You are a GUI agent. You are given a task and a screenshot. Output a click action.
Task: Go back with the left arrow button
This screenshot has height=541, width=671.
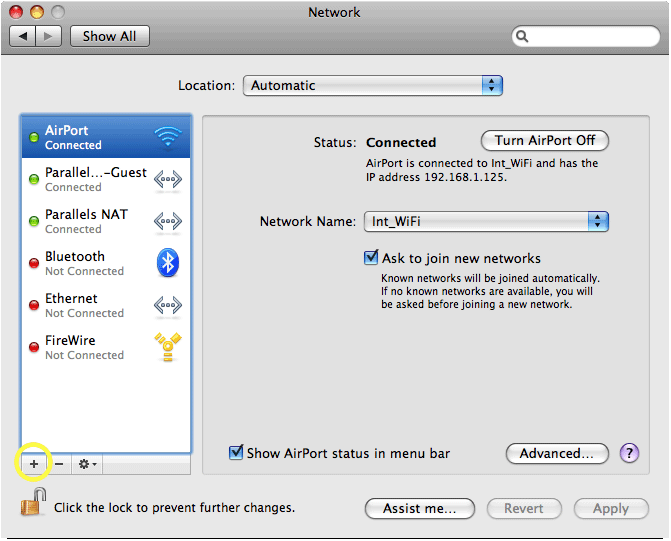tap(23, 36)
